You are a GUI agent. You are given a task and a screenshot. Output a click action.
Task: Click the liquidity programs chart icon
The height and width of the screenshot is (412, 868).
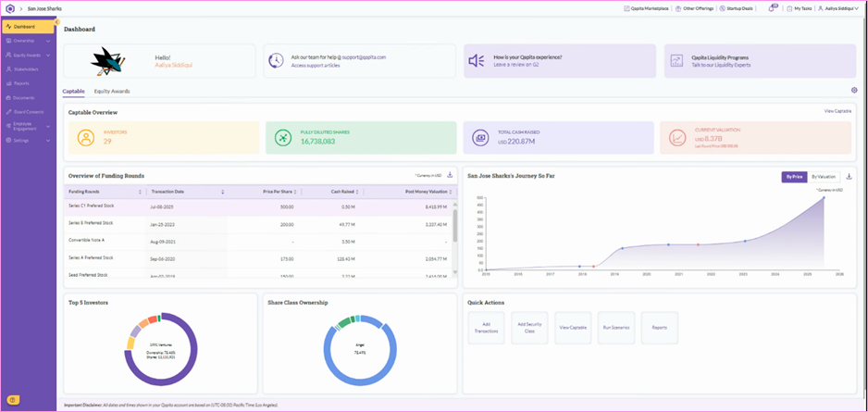tap(676, 61)
